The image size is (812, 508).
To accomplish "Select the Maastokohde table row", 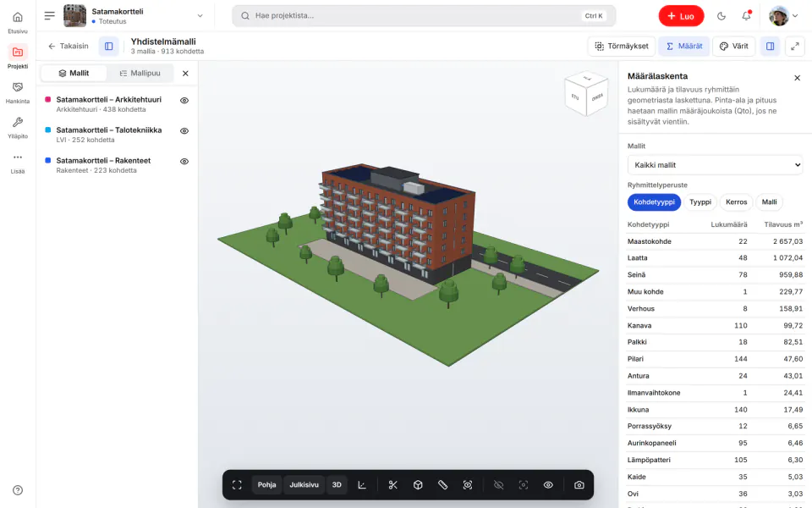I will tap(716, 241).
